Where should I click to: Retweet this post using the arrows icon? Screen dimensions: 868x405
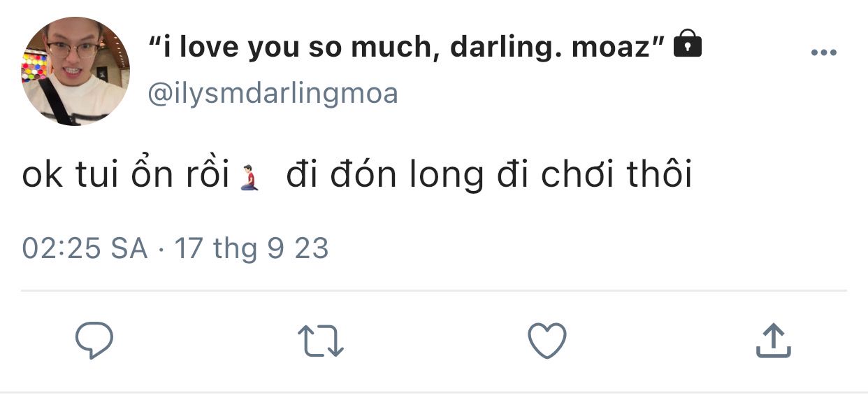tap(321, 341)
